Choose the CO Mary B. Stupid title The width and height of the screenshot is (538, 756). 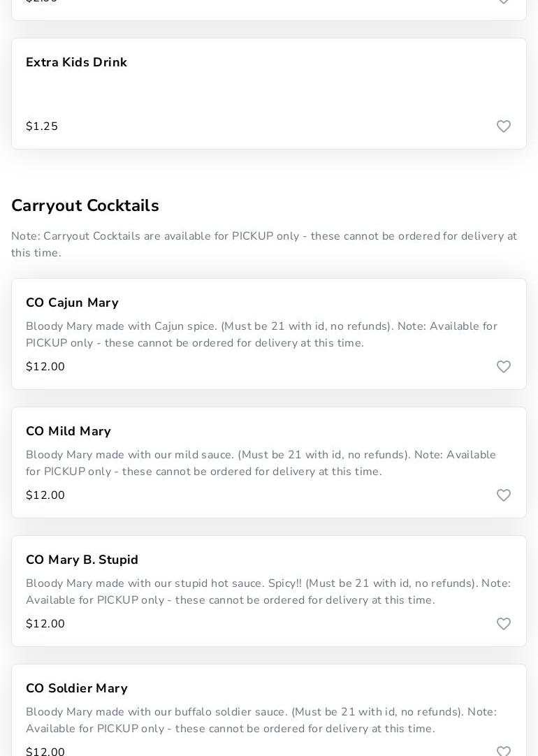pos(82,560)
